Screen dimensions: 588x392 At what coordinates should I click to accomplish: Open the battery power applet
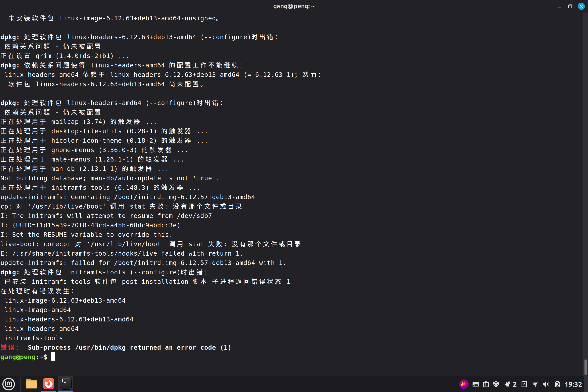tap(557, 384)
